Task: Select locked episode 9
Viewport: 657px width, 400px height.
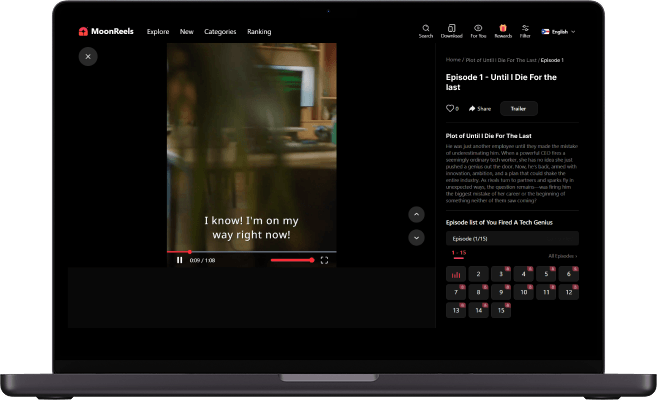Action: pyautogui.click(x=501, y=292)
